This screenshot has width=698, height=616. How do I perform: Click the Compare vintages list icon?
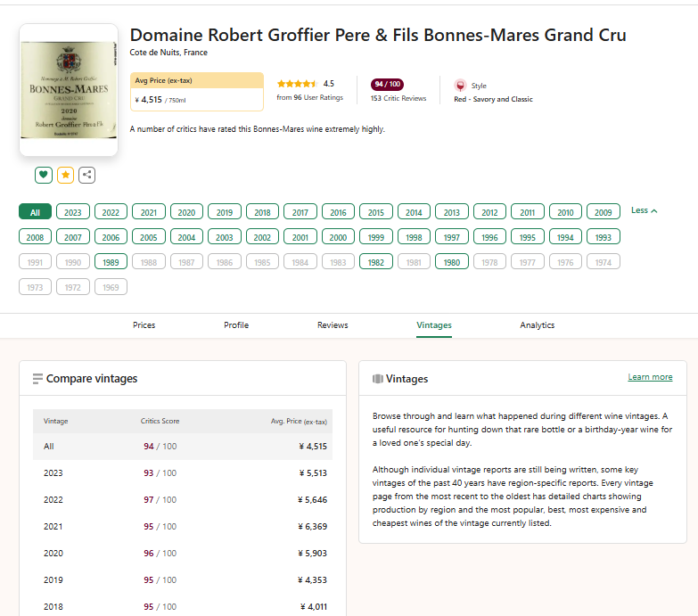pos(37,379)
